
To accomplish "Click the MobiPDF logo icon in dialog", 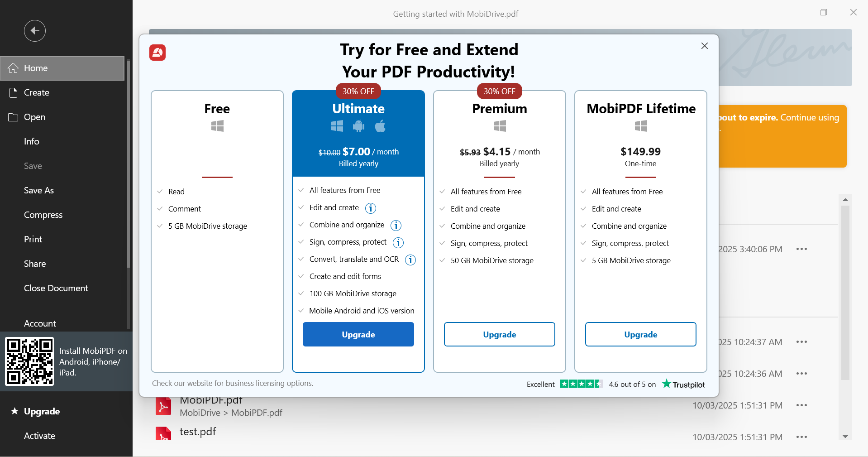I will 157,53.
